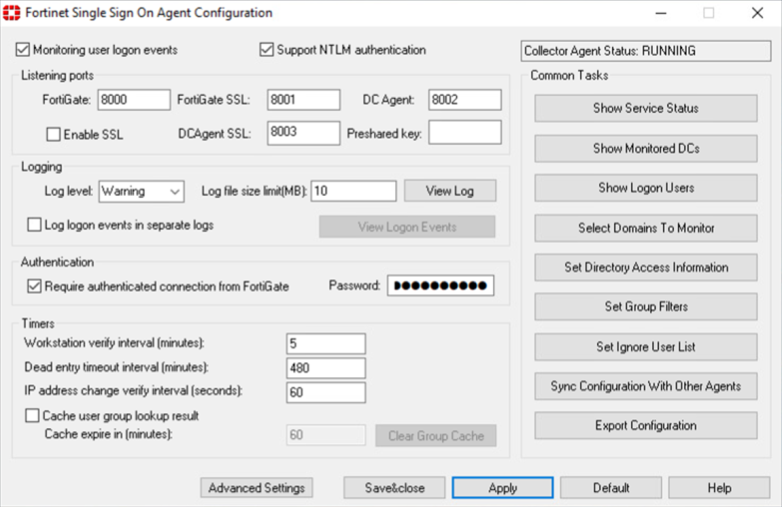Click the Apply button
Screen dimensions: 782x507
tap(503, 488)
